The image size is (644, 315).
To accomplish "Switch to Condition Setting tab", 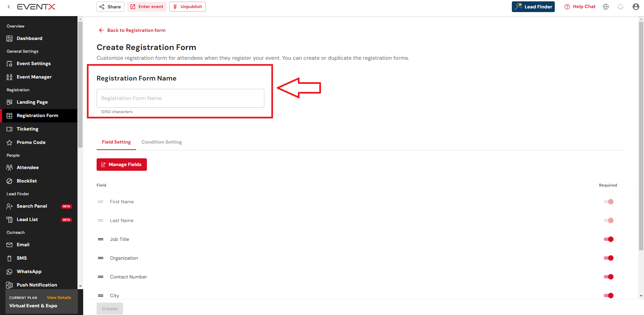I will [162, 142].
